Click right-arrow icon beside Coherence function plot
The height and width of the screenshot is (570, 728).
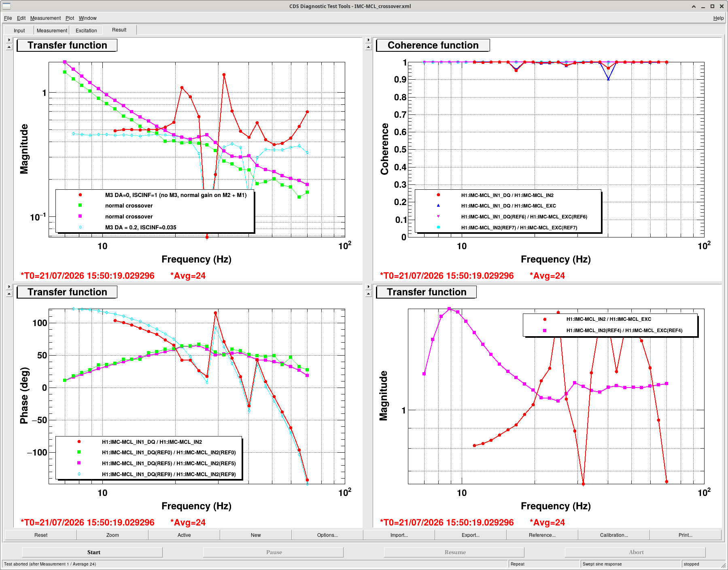click(368, 40)
